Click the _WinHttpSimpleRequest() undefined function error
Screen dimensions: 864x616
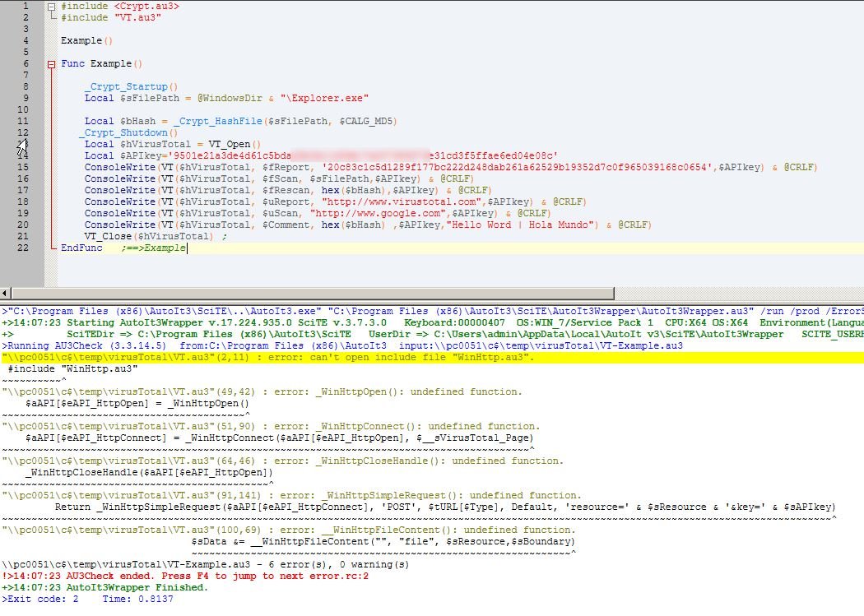click(x=291, y=495)
